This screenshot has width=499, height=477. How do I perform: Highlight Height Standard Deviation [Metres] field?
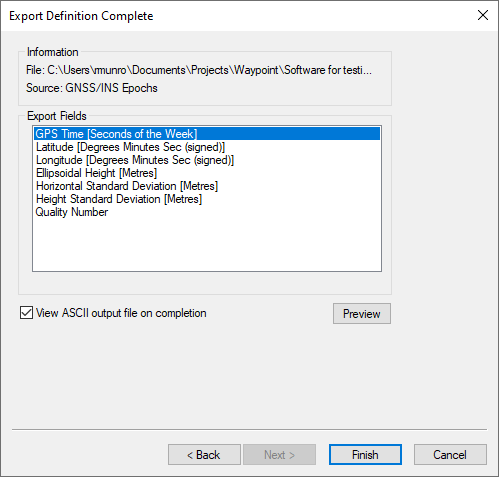[119, 199]
